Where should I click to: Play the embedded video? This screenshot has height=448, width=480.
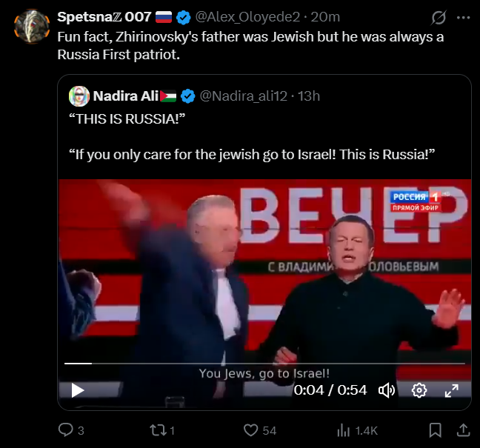coord(78,390)
